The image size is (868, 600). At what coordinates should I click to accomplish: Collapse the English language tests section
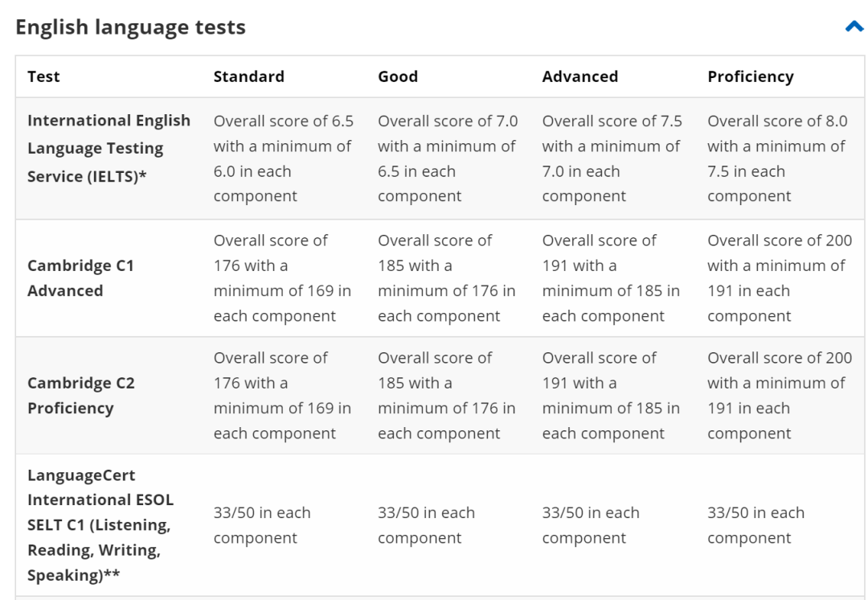tap(854, 27)
